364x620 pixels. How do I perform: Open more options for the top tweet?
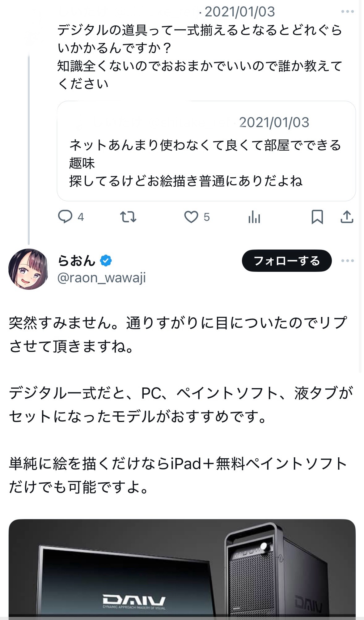click(347, 12)
